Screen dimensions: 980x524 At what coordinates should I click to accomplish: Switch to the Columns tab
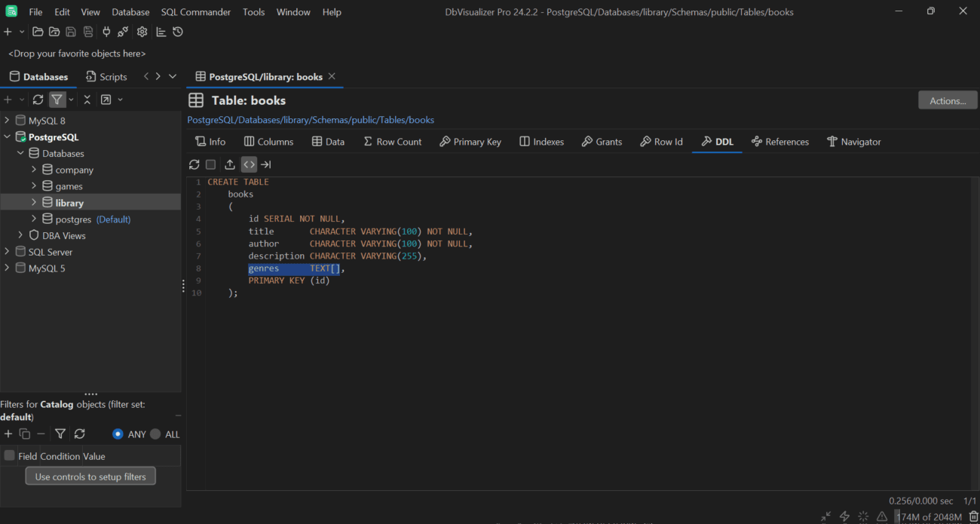coord(268,141)
